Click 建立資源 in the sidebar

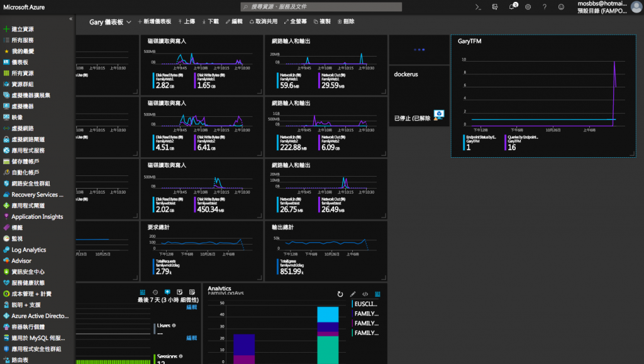click(x=23, y=29)
